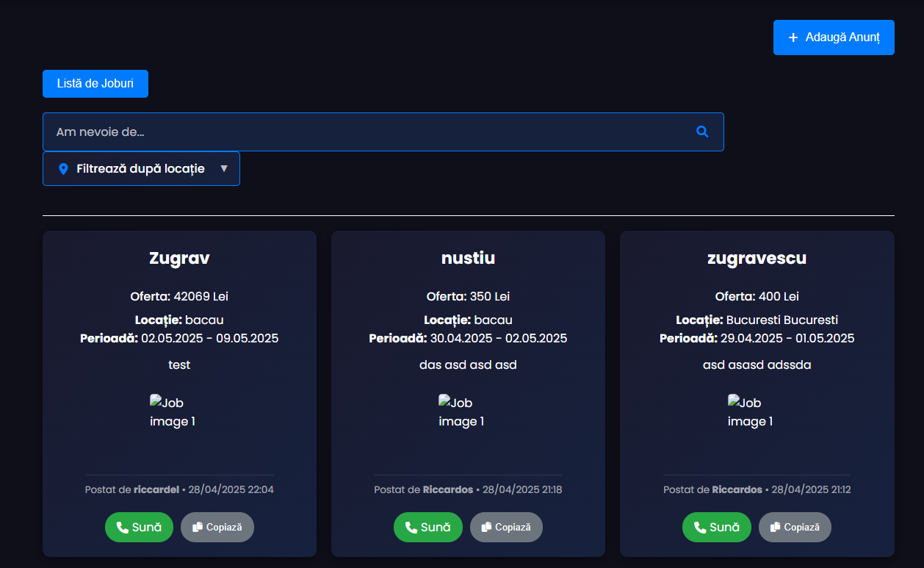Expand the location filter dropdown arrow
This screenshot has height=568, width=924.
224,168
